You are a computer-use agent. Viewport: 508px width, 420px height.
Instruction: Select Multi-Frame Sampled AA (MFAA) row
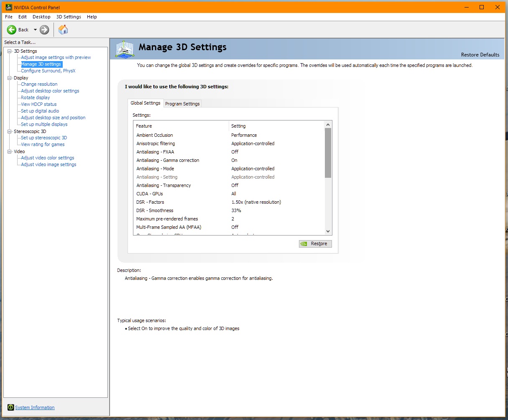pyautogui.click(x=229, y=227)
